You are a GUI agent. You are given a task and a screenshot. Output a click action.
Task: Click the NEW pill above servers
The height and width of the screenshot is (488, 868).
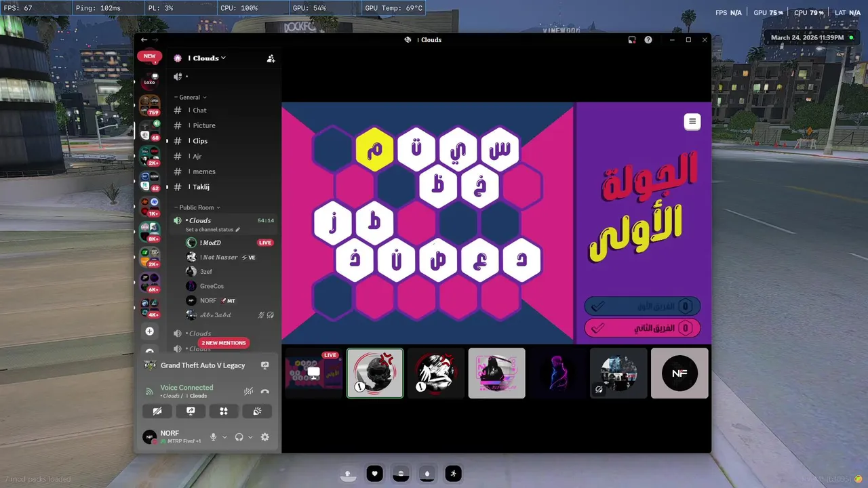click(x=149, y=56)
